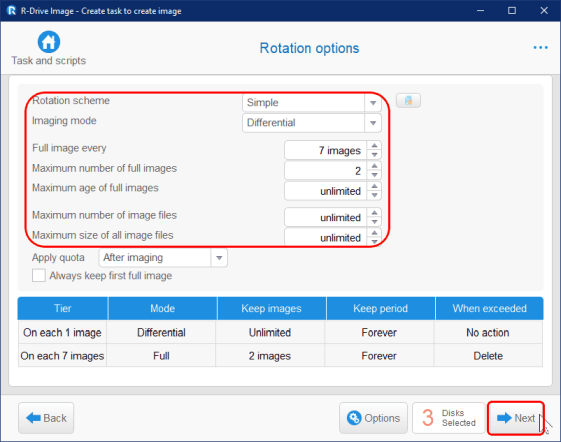Viewport: 561px width, 442px height.
Task: Minimize the R-Drive Image window
Action: pyautogui.click(x=480, y=11)
